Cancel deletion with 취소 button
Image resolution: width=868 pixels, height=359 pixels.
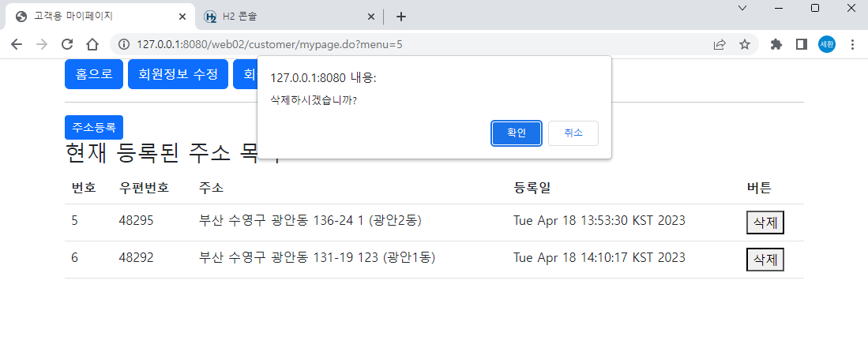pos(573,133)
